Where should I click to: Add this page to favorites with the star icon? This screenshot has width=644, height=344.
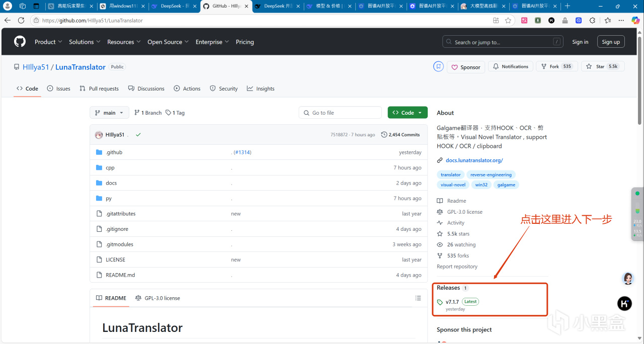click(508, 20)
